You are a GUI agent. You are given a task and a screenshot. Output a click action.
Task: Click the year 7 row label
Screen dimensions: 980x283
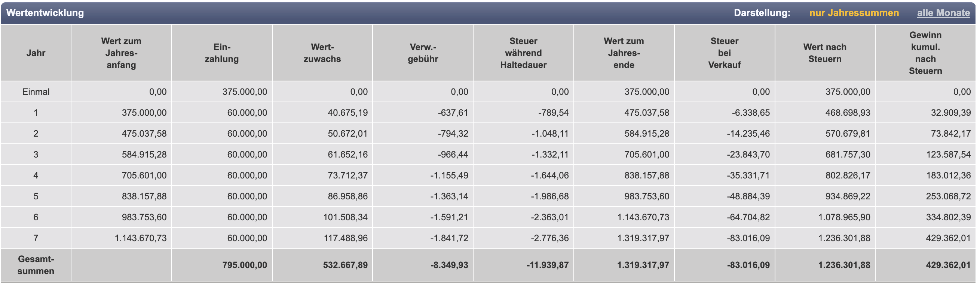[x=36, y=238]
